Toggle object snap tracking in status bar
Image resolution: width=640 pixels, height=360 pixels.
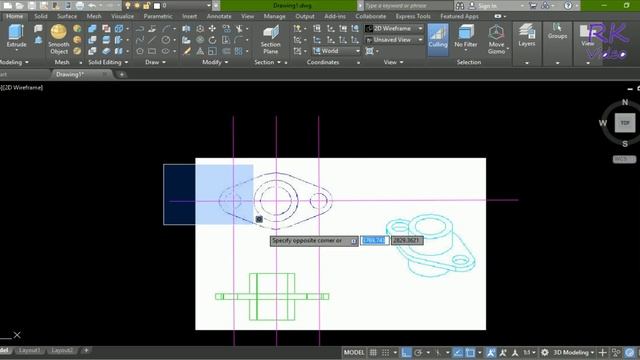click(x=458, y=352)
